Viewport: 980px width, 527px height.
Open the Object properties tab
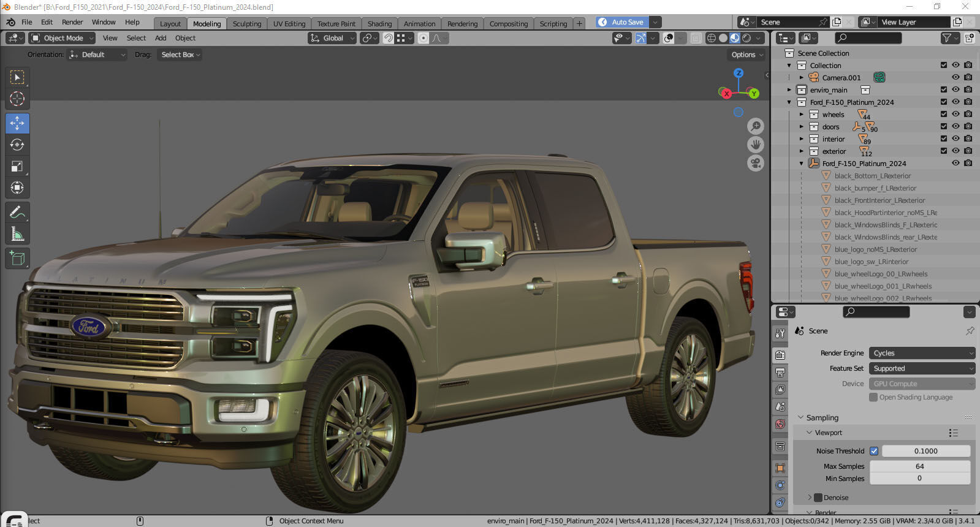[780, 468]
